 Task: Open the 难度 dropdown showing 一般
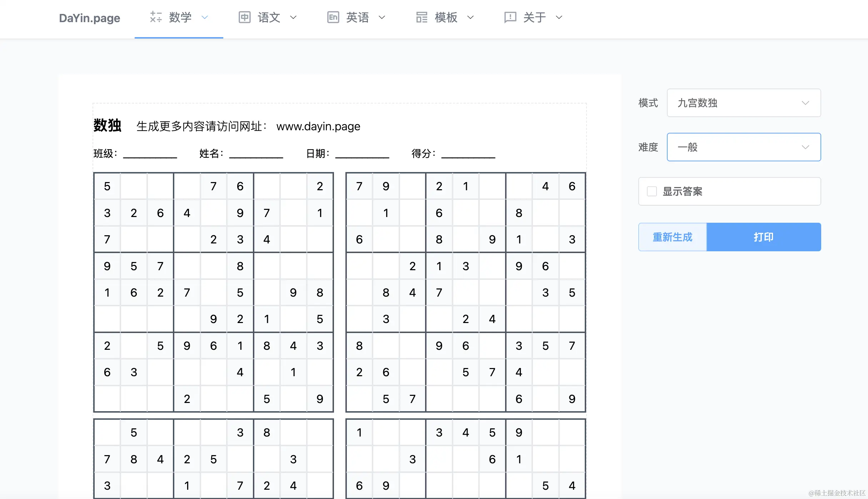coord(743,147)
